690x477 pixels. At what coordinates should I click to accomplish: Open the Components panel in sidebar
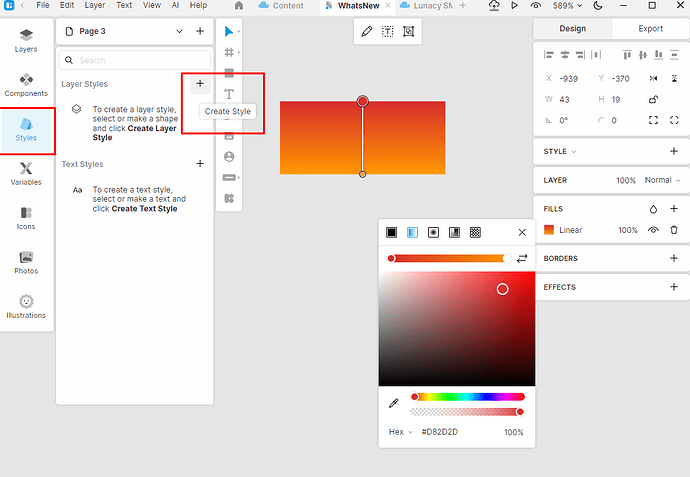coord(26,83)
